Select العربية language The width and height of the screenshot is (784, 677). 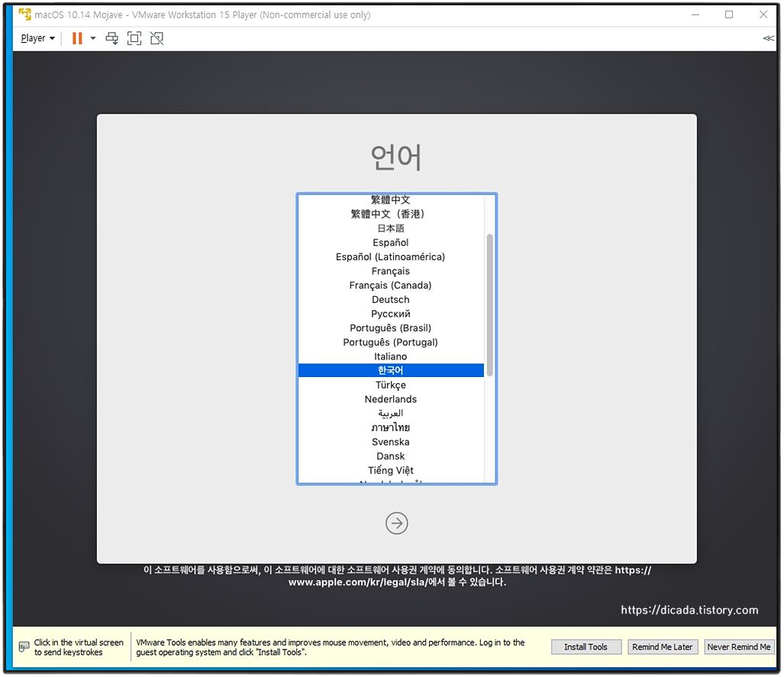(x=391, y=414)
